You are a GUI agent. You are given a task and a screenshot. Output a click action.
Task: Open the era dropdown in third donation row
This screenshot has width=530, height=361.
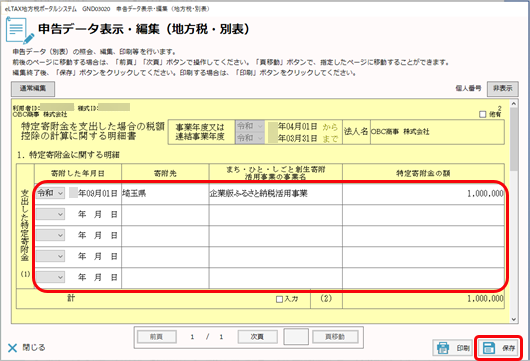(x=50, y=235)
